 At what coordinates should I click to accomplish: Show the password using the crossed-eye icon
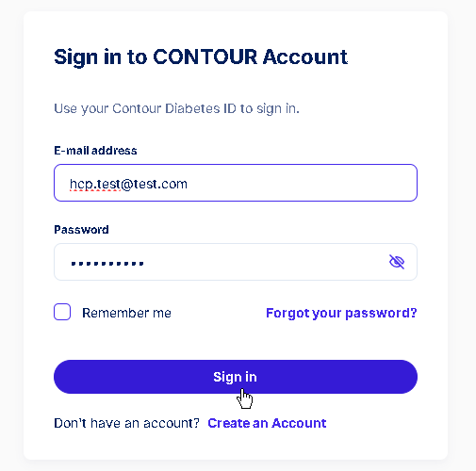[x=397, y=262]
